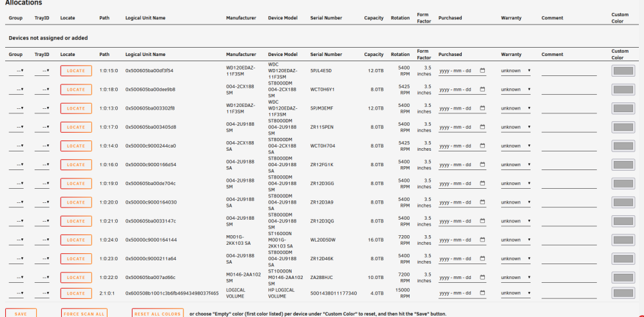This screenshot has height=317, width=644.
Task: Open calendar picker in the ZR12FG1K row
Action: coord(482,164)
